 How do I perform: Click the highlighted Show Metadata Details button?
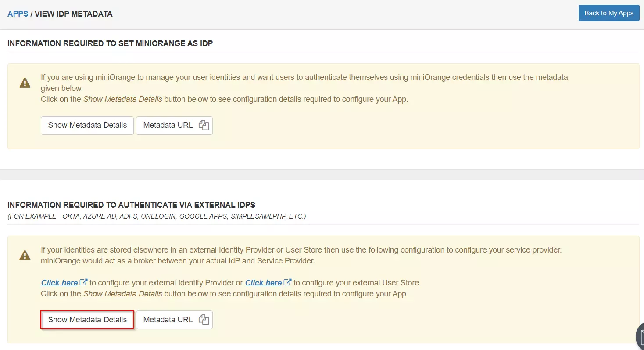pos(87,320)
